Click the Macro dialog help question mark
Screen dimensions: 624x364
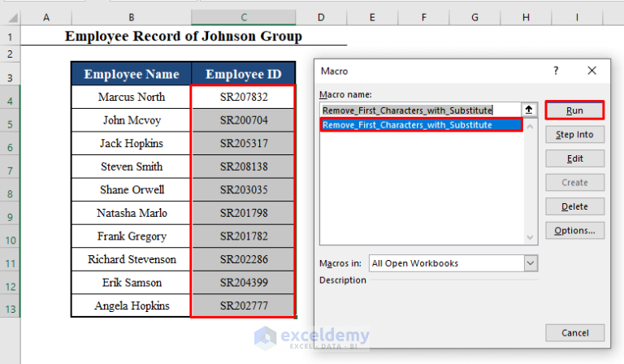pyautogui.click(x=556, y=71)
